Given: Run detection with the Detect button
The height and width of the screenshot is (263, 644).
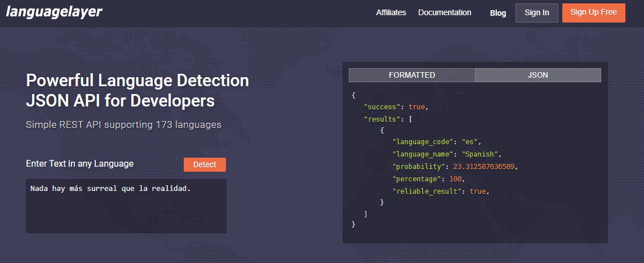Looking at the screenshot, I should (x=205, y=164).
